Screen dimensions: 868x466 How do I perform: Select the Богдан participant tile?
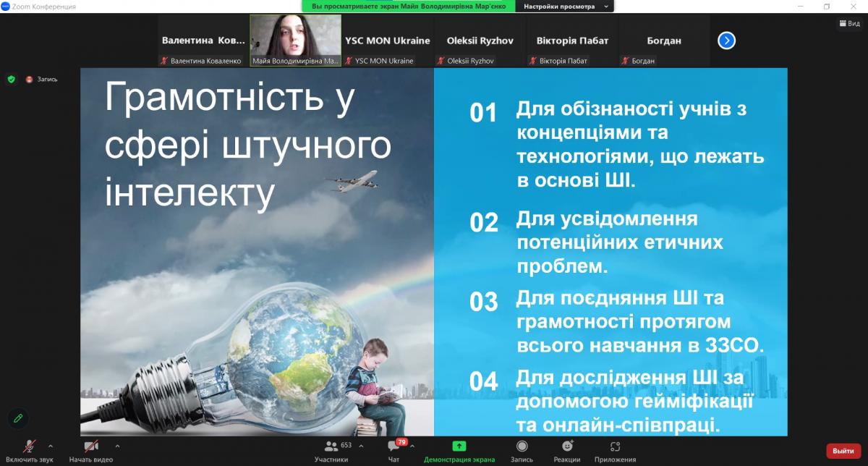664,41
